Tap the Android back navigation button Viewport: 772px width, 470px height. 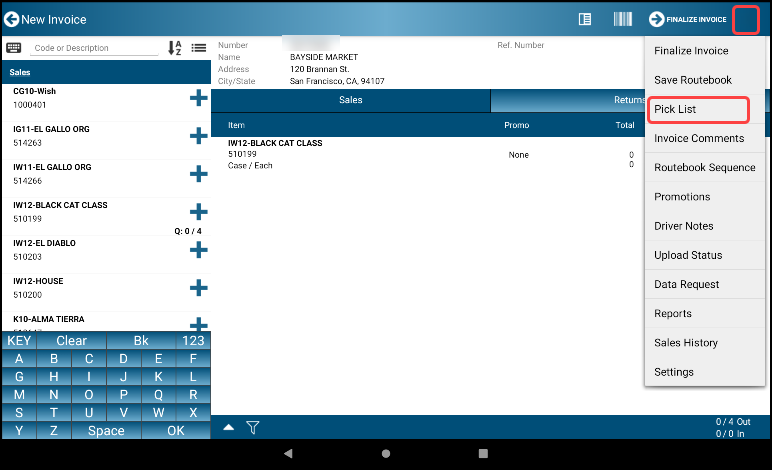click(x=288, y=453)
